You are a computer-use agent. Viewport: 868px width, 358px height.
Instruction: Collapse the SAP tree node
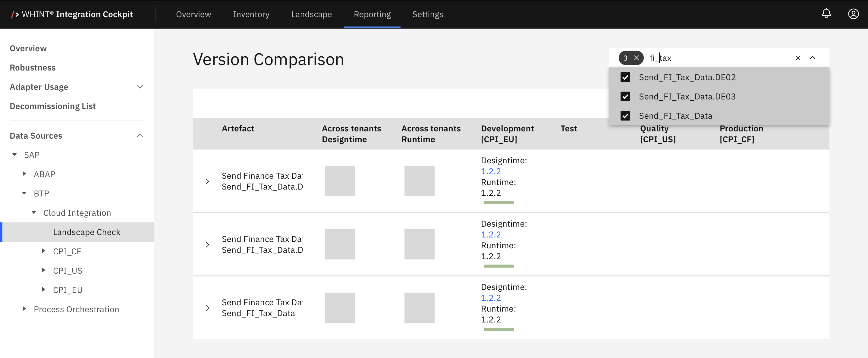coord(14,155)
